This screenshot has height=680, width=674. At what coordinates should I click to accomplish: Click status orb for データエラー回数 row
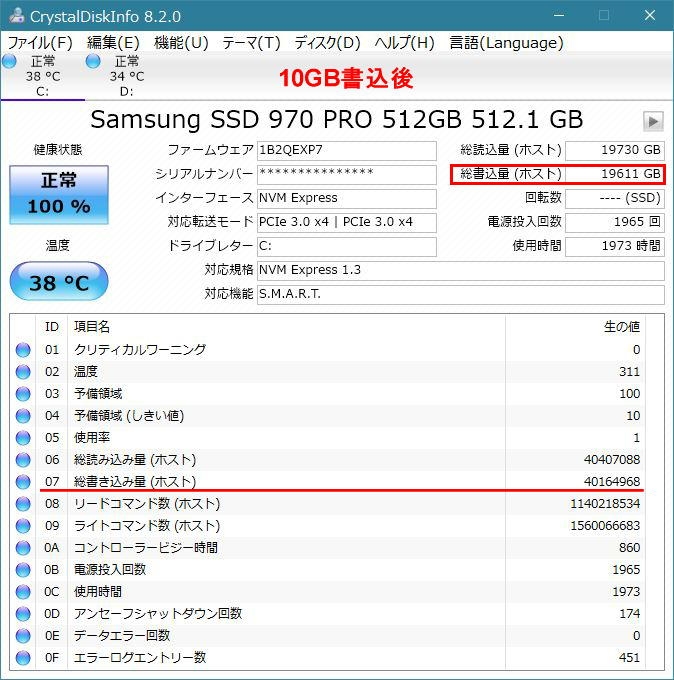pos(23,636)
